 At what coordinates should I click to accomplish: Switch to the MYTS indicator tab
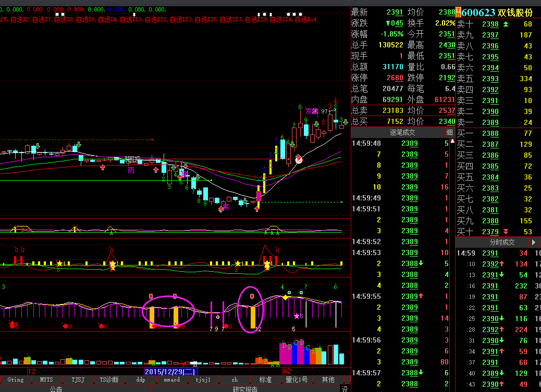pyautogui.click(x=46, y=380)
